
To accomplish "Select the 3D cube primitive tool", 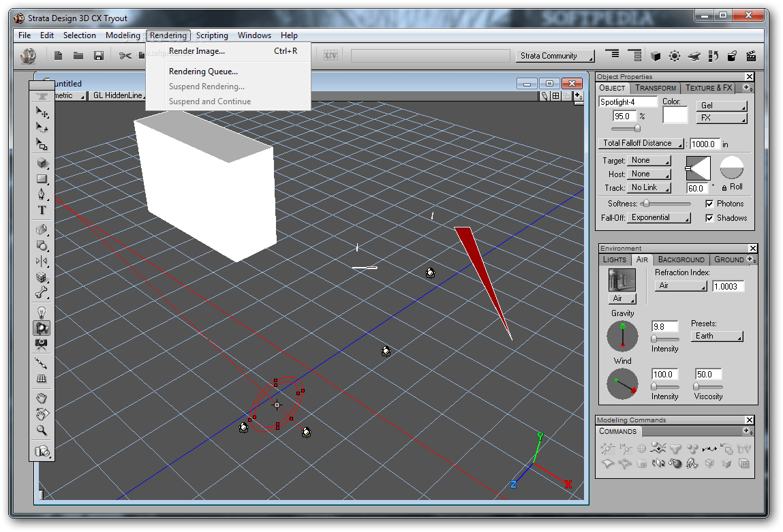I will click(42, 163).
